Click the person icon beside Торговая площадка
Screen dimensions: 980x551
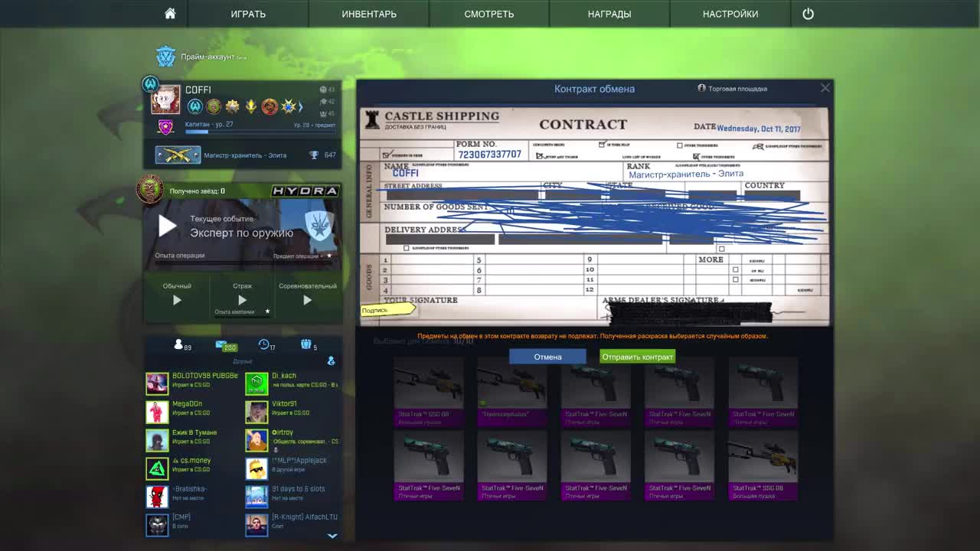(701, 88)
